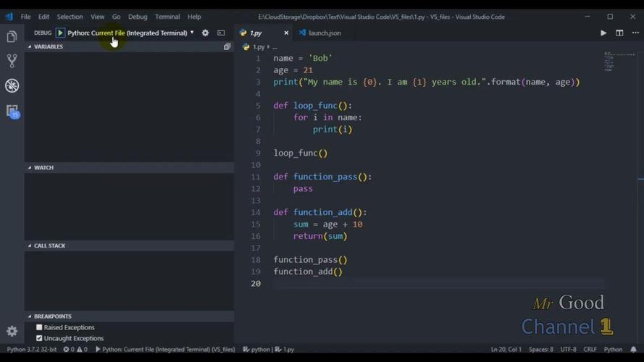
Task: Click return(sum) on line 16
Action: point(320,237)
